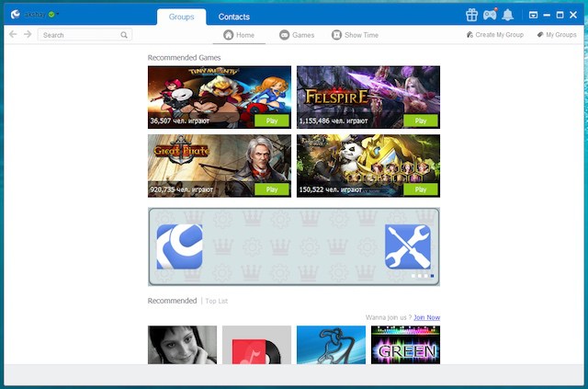Switch to the Top List
The width and height of the screenshot is (588, 389).
[217, 301]
